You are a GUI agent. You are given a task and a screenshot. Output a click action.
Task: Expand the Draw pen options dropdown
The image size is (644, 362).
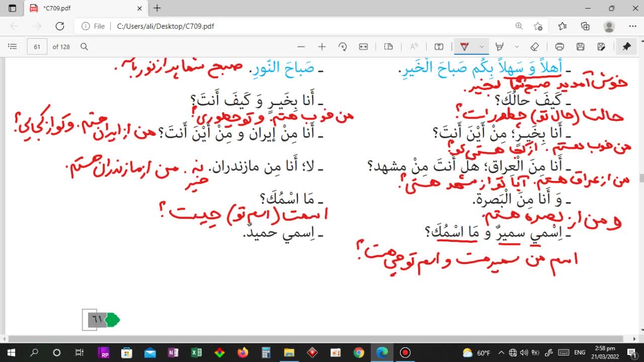click(481, 47)
